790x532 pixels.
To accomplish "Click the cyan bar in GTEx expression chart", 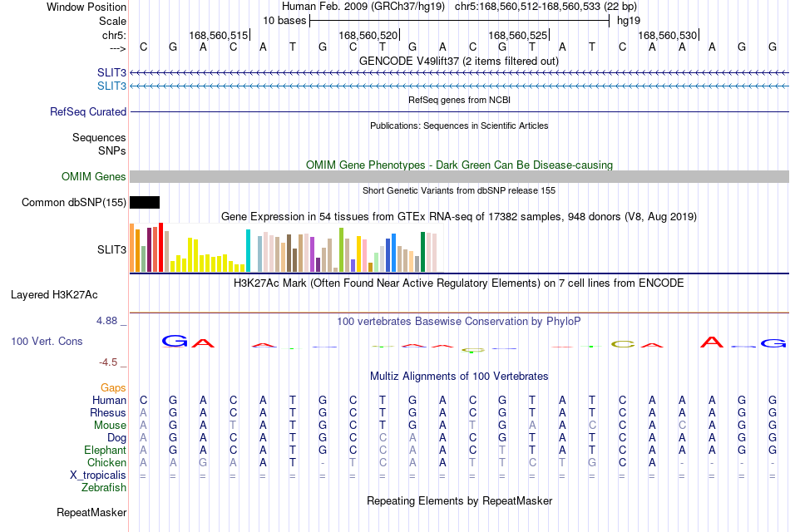I will click(x=248, y=251).
